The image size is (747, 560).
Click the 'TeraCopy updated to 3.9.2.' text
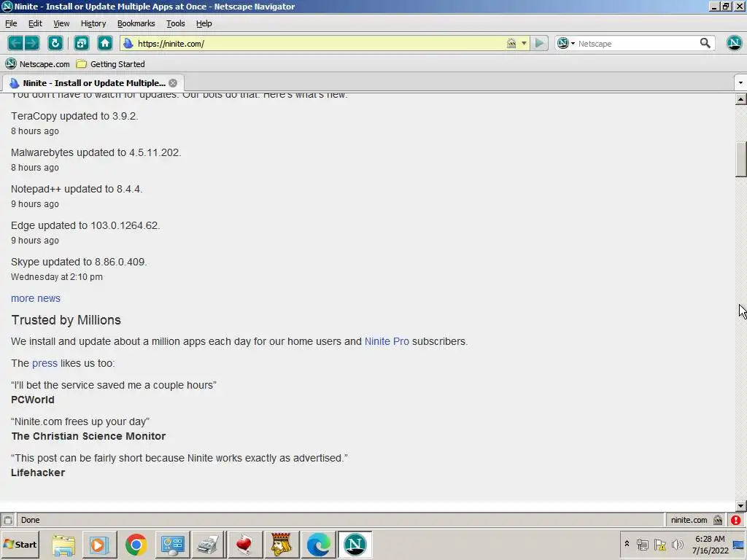(75, 116)
